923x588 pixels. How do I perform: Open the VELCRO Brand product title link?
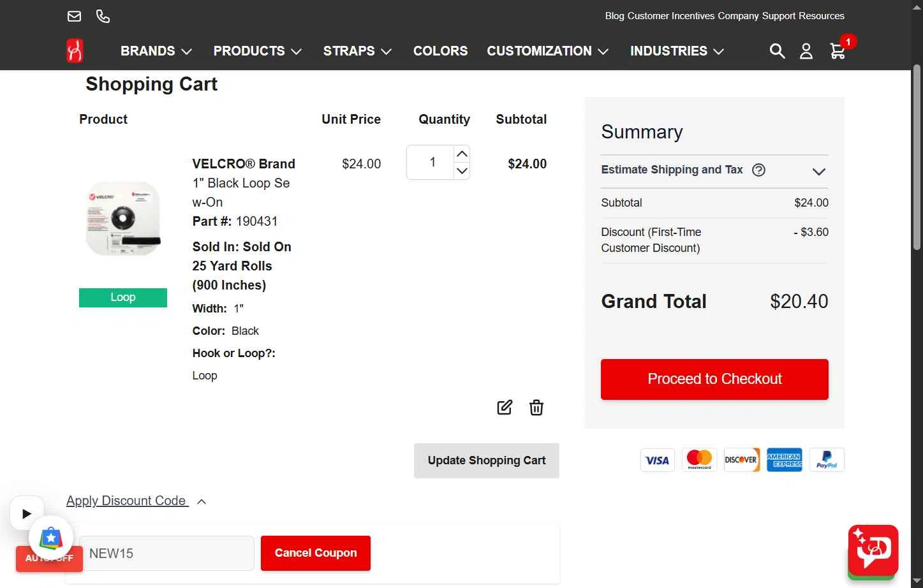pyautogui.click(x=244, y=183)
